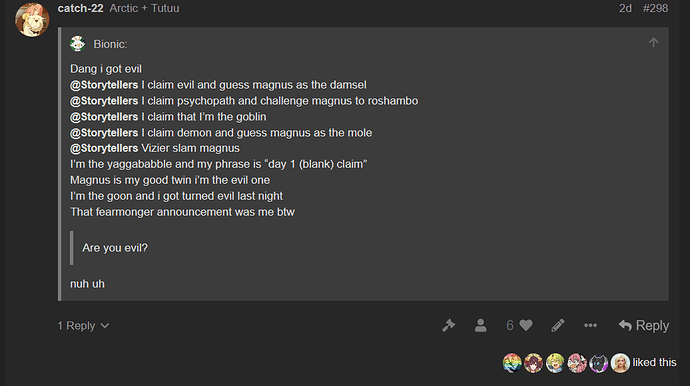Show who liked via the 6 count
The width and height of the screenshot is (690, 386).
[510, 326]
